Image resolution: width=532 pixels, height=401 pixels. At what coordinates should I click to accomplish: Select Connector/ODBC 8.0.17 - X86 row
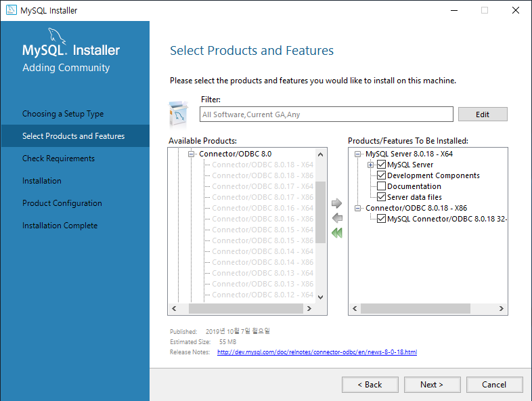point(263,197)
